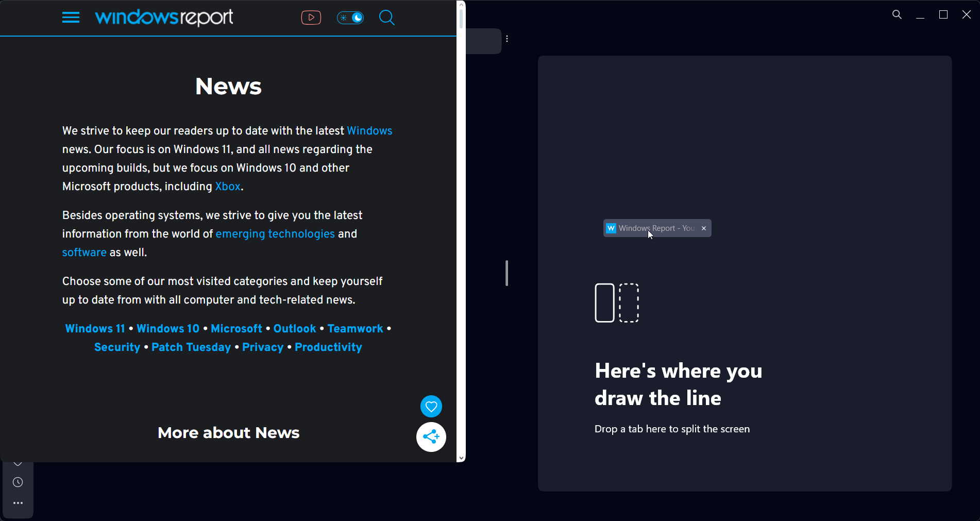Click the scrollbar down arrow
Image resolution: width=980 pixels, height=521 pixels.
click(461, 458)
